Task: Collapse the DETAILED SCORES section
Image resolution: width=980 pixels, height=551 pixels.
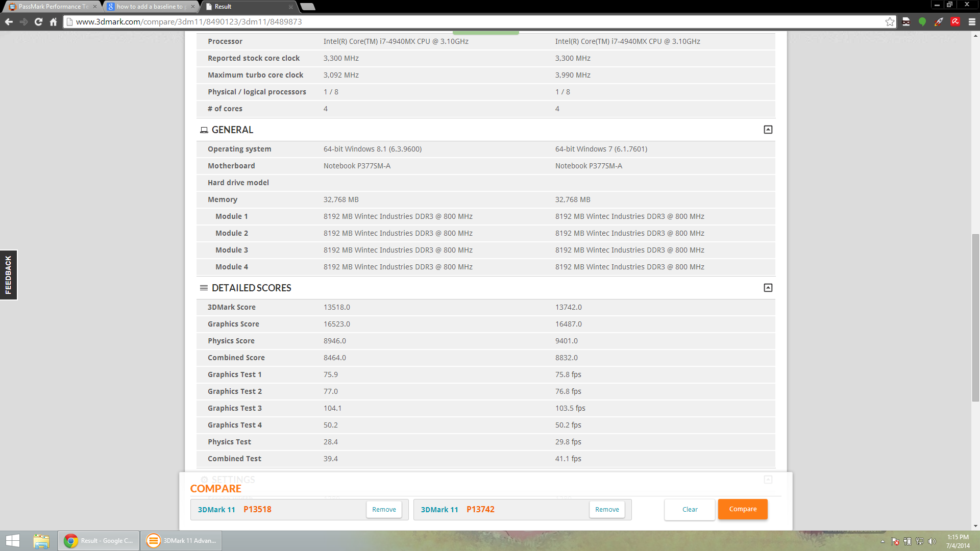Action: coord(768,288)
